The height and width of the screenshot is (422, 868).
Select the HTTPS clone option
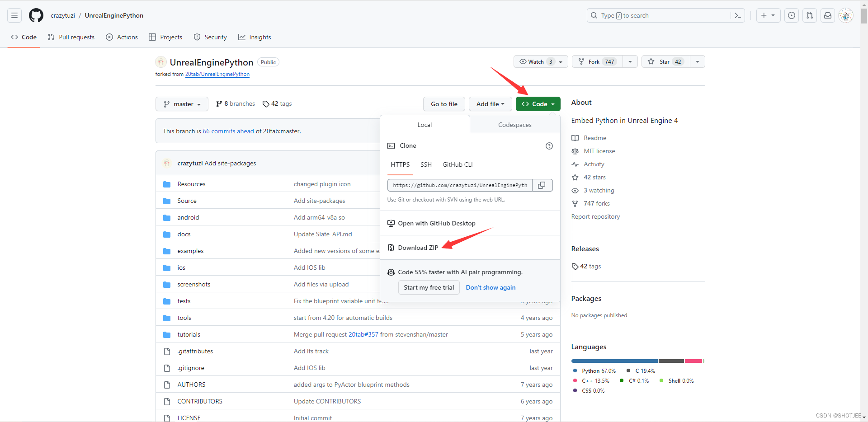click(400, 164)
